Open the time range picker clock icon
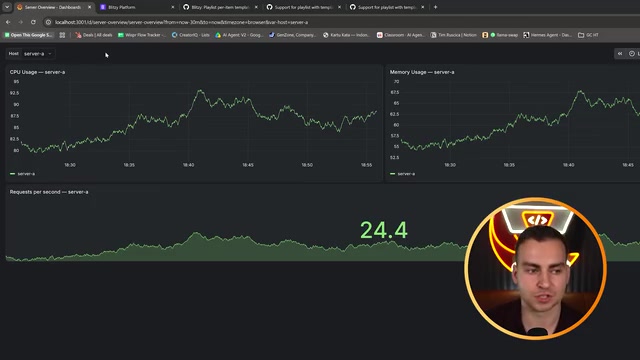This screenshot has height=360, width=640. coord(631,53)
